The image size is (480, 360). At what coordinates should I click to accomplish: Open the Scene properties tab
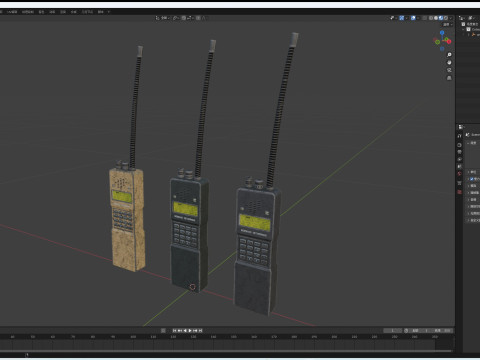(x=459, y=166)
